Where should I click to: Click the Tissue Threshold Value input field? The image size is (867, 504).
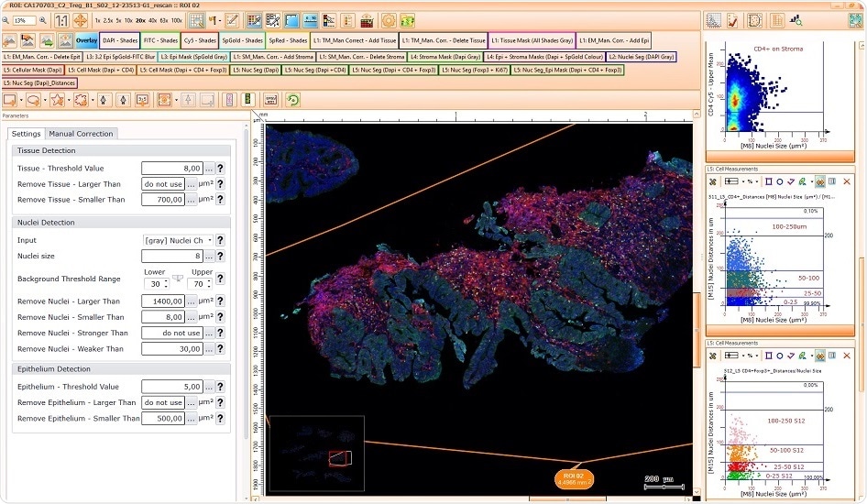click(171, 169)
